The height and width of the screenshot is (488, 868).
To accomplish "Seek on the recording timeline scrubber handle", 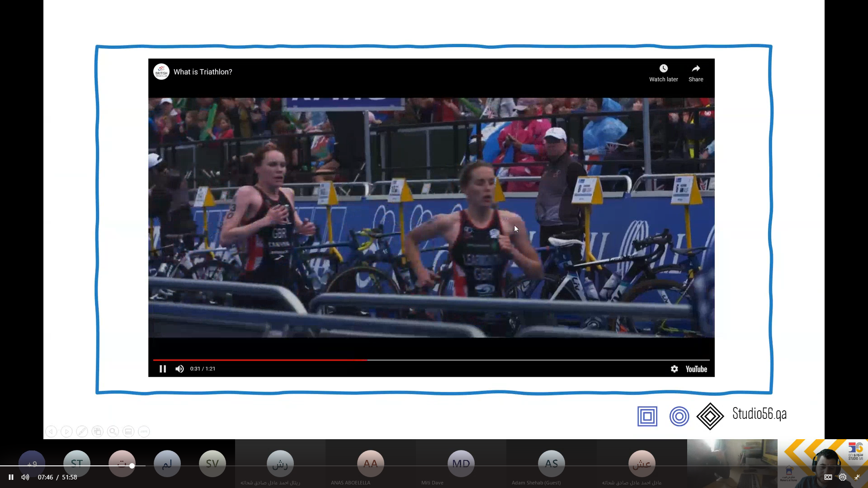I will [x=132, y=465].
